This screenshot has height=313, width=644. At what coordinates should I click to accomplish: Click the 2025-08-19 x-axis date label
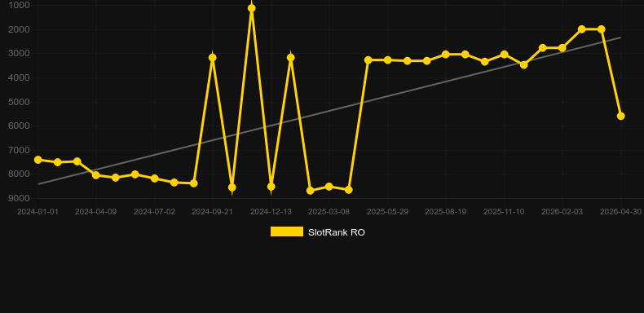click(446, 212)
